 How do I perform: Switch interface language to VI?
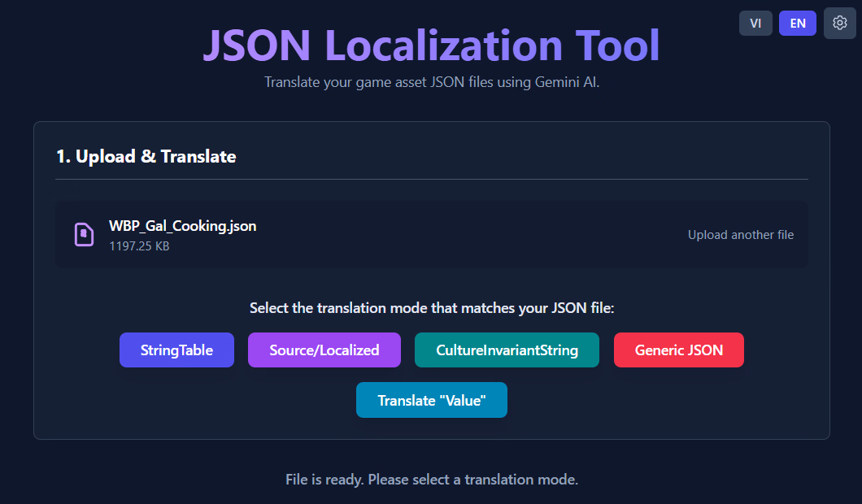755,24
